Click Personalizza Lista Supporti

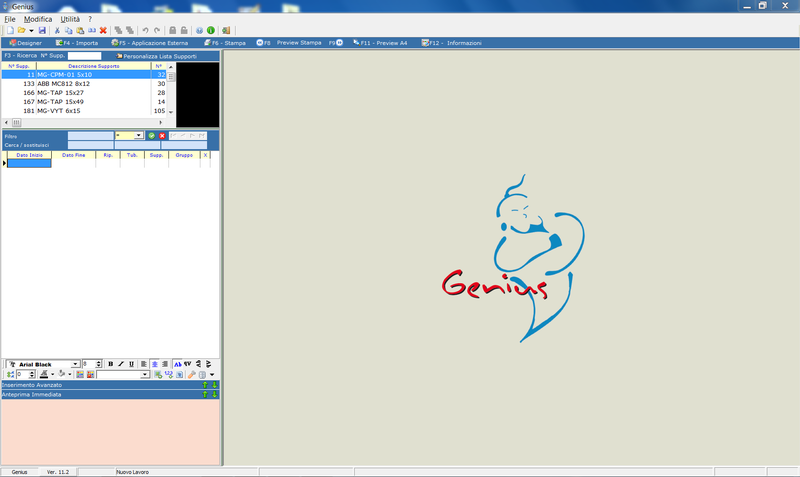(x=156, y=56)
